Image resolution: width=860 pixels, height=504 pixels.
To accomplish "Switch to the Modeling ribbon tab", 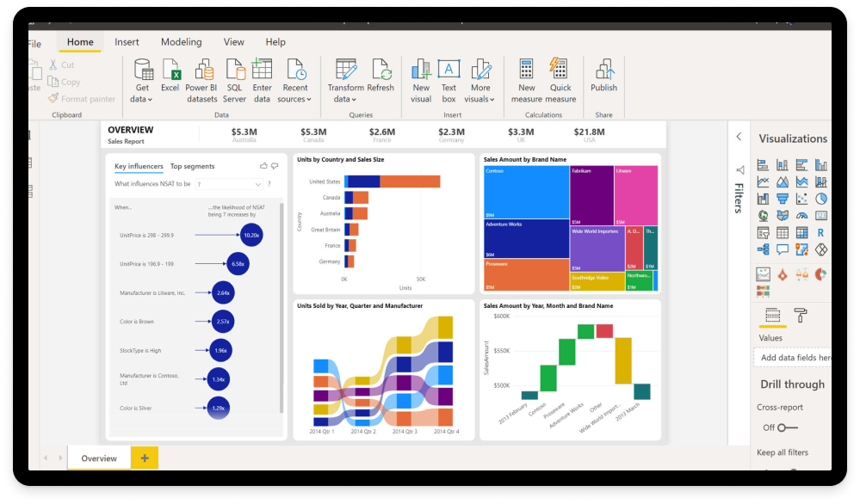I will pos(181,42).
